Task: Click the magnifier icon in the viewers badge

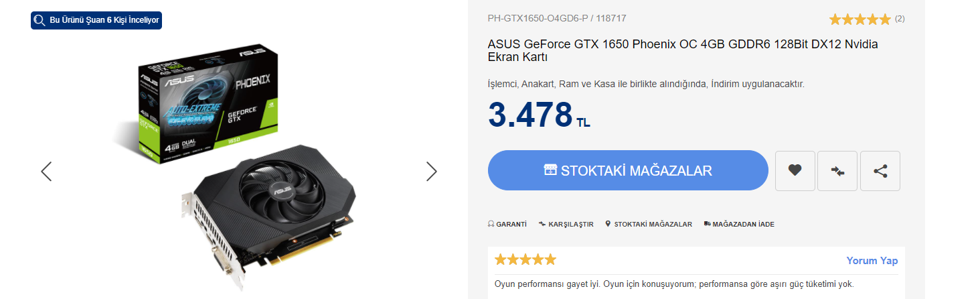Action: pyautogui.click(x=39, y=20)
